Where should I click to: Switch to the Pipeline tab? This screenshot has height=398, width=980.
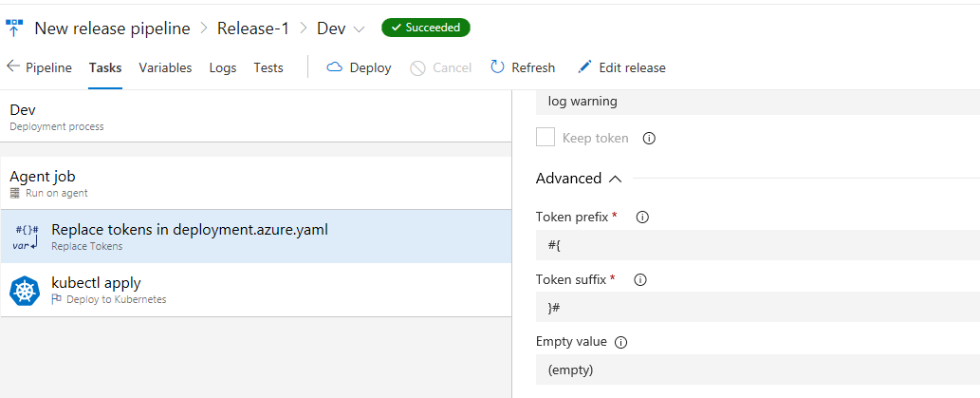click(x=48, y=67)
